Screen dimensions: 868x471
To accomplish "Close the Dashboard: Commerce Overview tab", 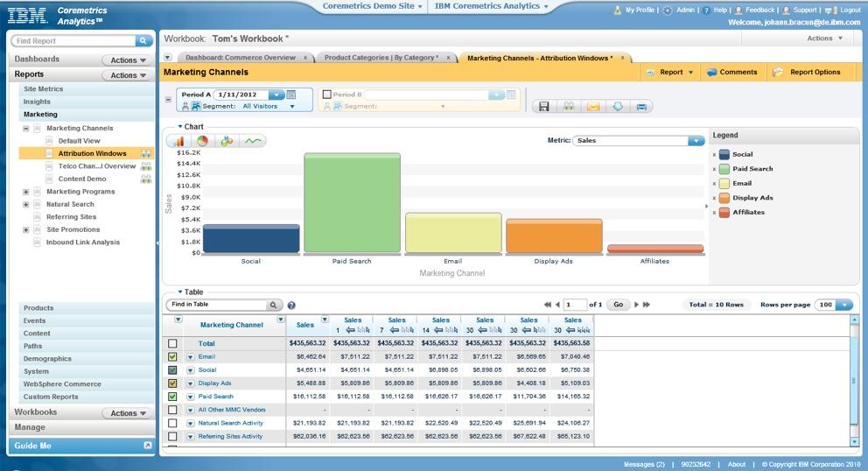I will coord(305,58).
